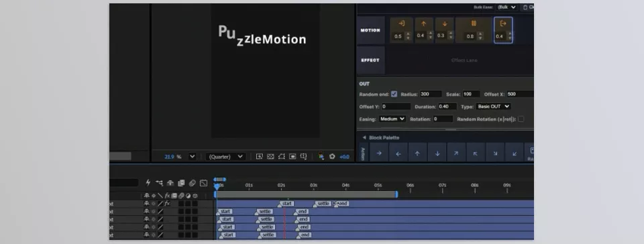Image resolution: width=644 pixels, height=244 pixels.
Task: Click the timeline layer search field
Action: point(123,183)
